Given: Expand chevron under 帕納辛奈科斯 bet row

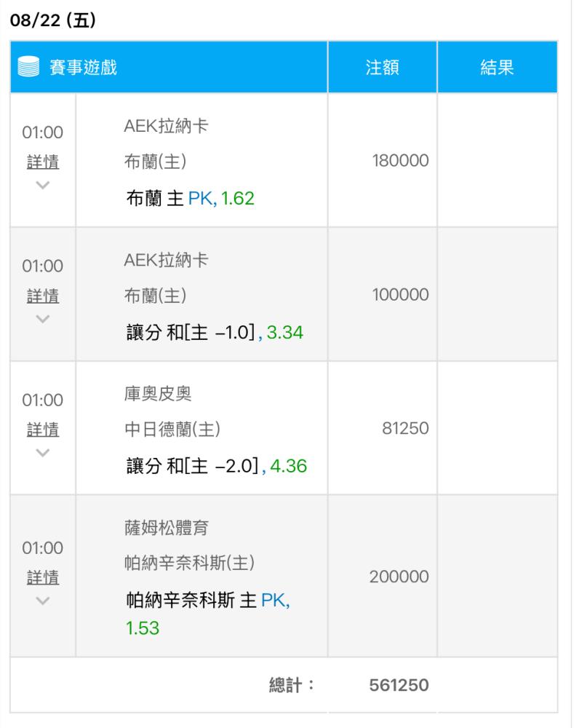Looking at the screenshot, I should click(43, 601).
